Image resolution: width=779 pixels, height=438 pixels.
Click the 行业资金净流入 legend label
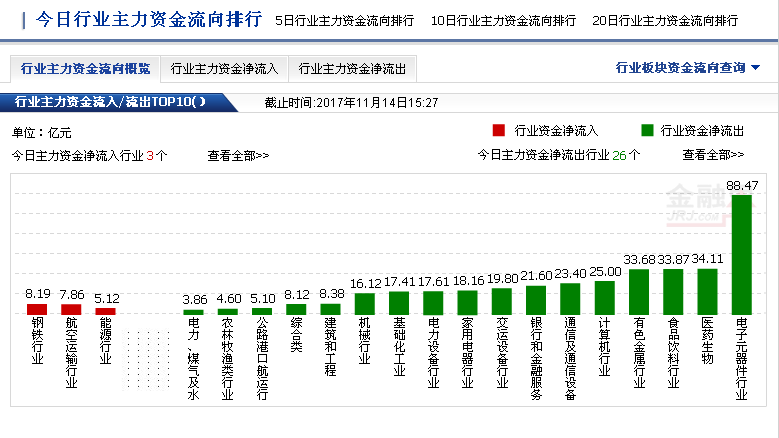556,131
